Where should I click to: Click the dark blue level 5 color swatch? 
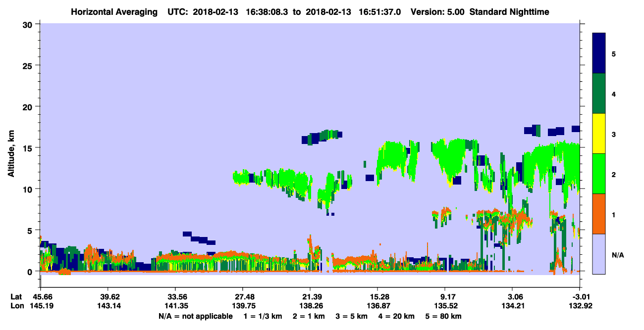(599, 53)
